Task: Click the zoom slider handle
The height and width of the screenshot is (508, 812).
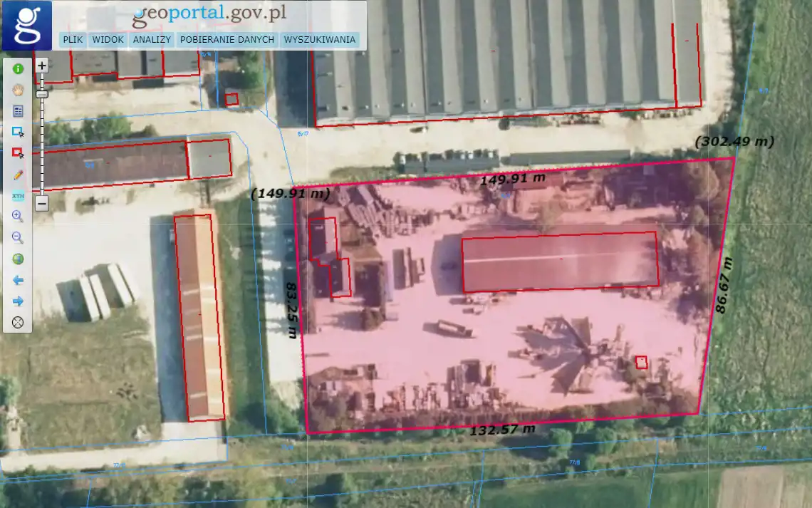Action: (x=42, y=94)
